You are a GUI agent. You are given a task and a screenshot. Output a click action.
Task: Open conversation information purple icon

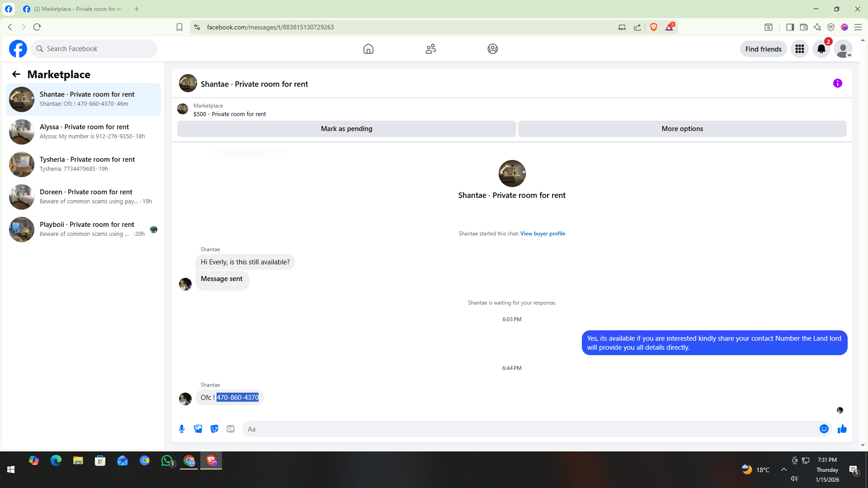(837, 83)
